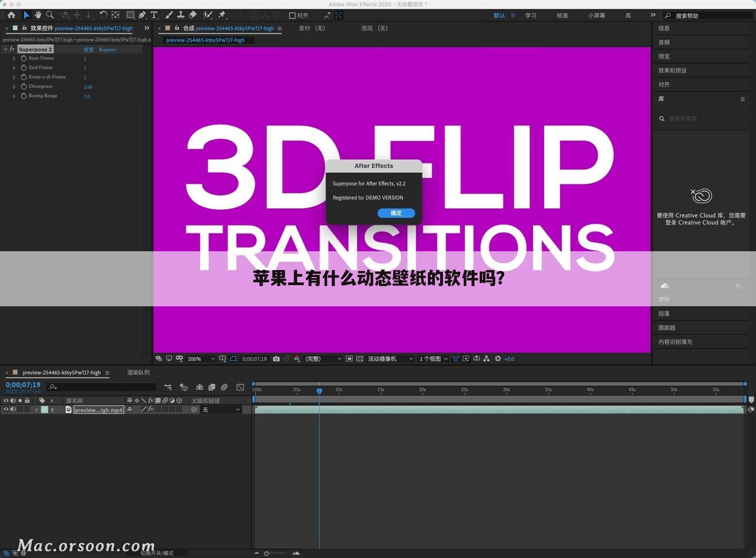Select the Brush tool
Image resolution: width=756 pixels, height=558 pixels.
pos(169,15)
